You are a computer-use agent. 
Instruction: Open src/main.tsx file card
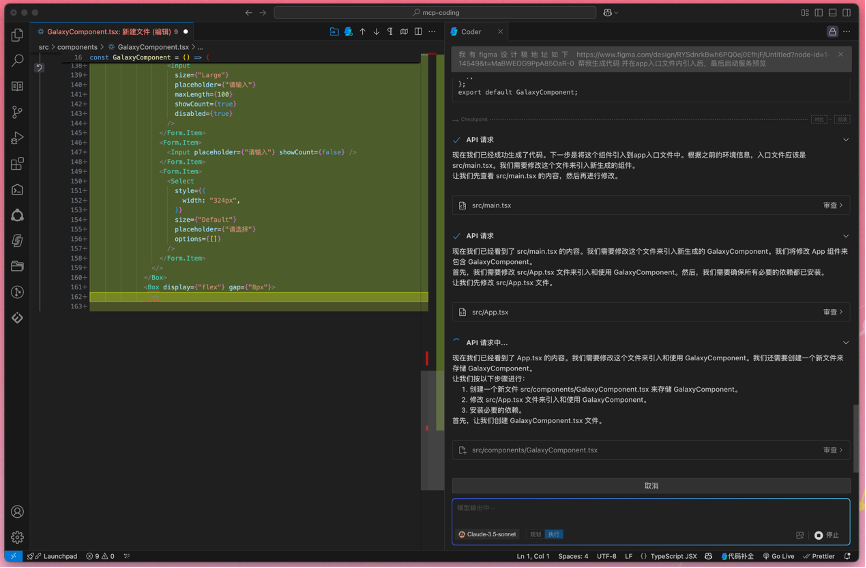click(x=651, y=205)
